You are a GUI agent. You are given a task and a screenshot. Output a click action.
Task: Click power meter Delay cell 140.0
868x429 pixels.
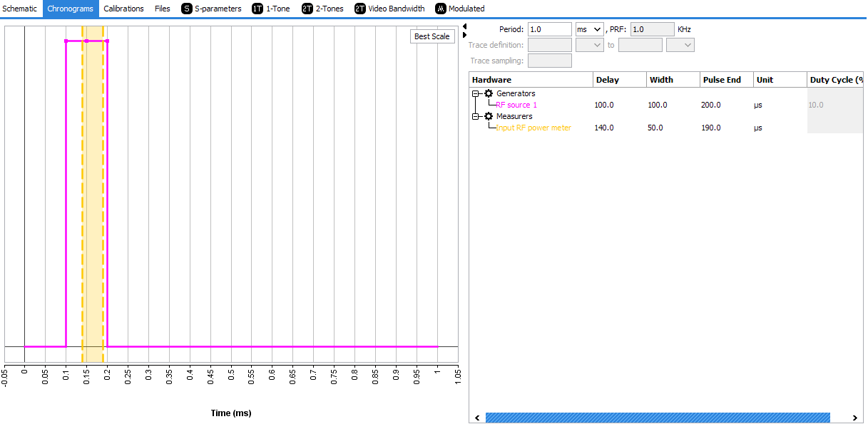620,128
